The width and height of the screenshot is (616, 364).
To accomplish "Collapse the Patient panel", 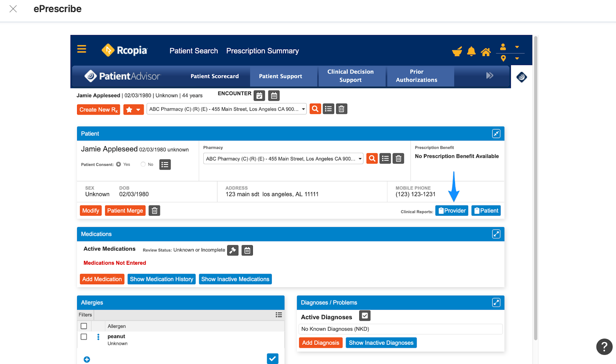I will pos(496,134).
